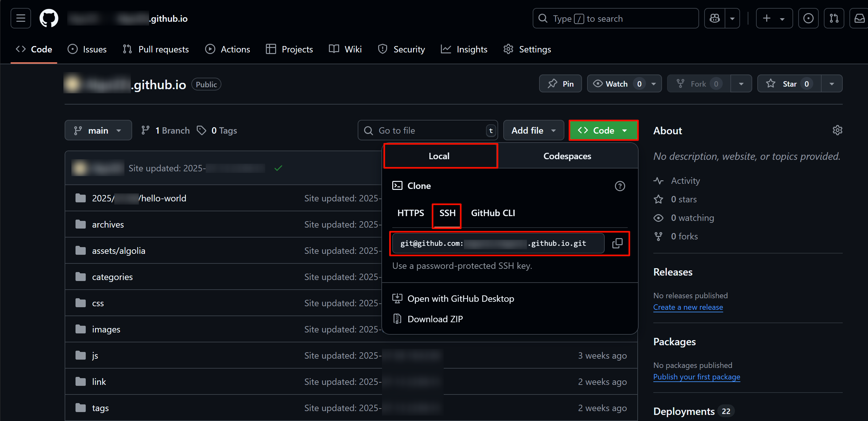Open the Pull requests tab

pos(156,49)
